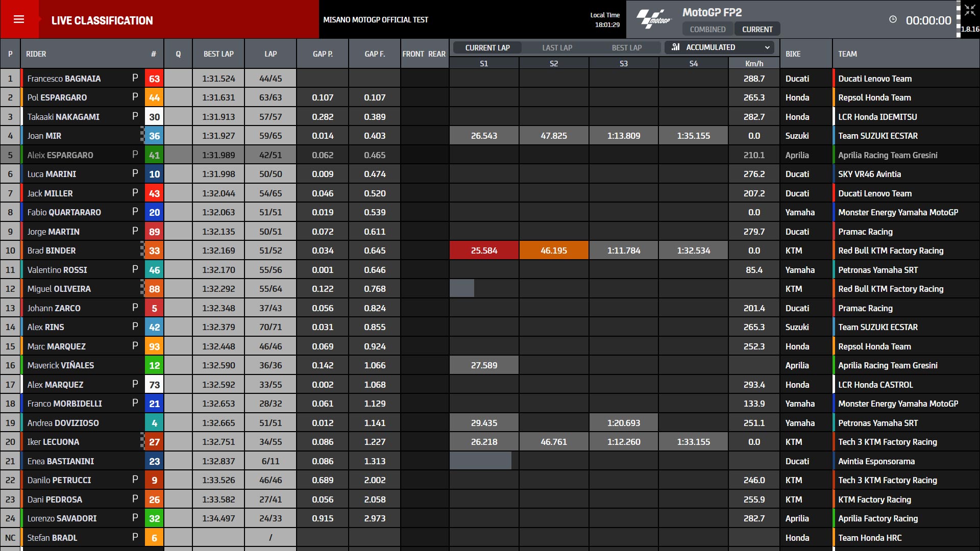
Task: Select the CURRENT LAP tab
Action: click(x=487, y=47)
